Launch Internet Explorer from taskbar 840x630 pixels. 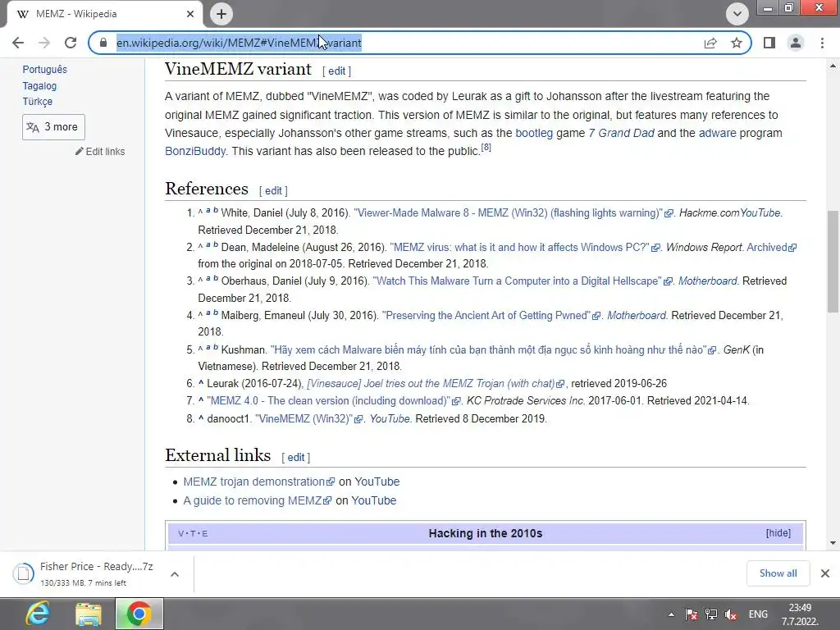tap(38, 614)
